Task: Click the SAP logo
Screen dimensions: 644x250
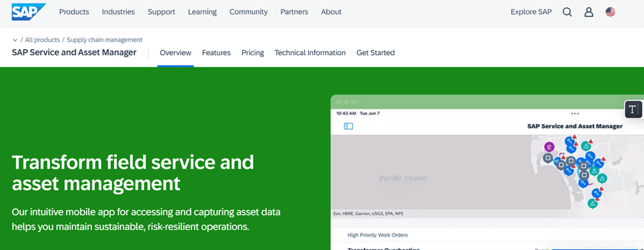Action: [29, 12]
